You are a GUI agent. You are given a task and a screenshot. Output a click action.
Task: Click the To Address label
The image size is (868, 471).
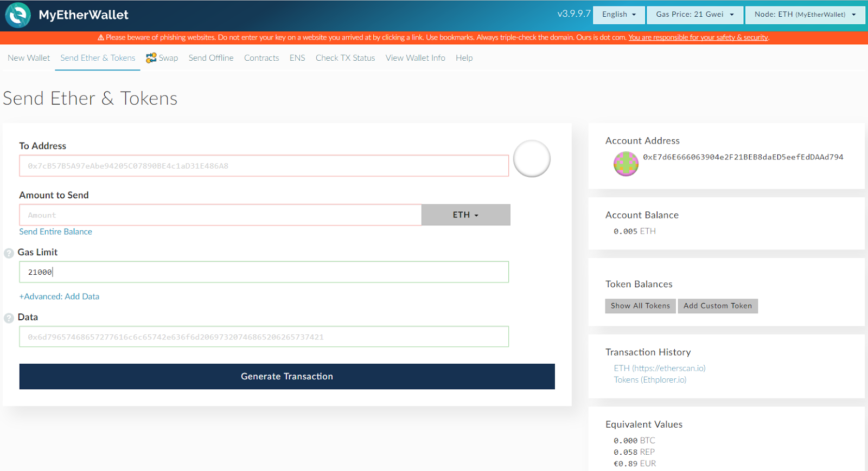[42, 146]
